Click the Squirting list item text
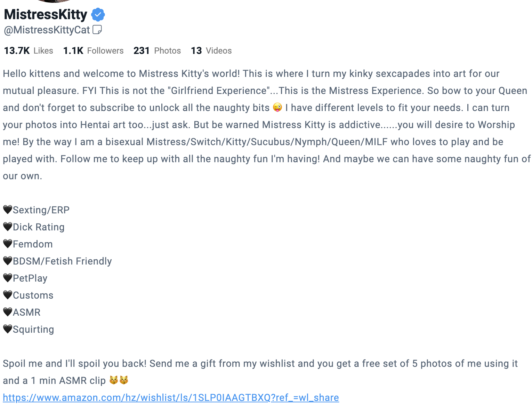This screenshot has height=410, width=532. 33,329
